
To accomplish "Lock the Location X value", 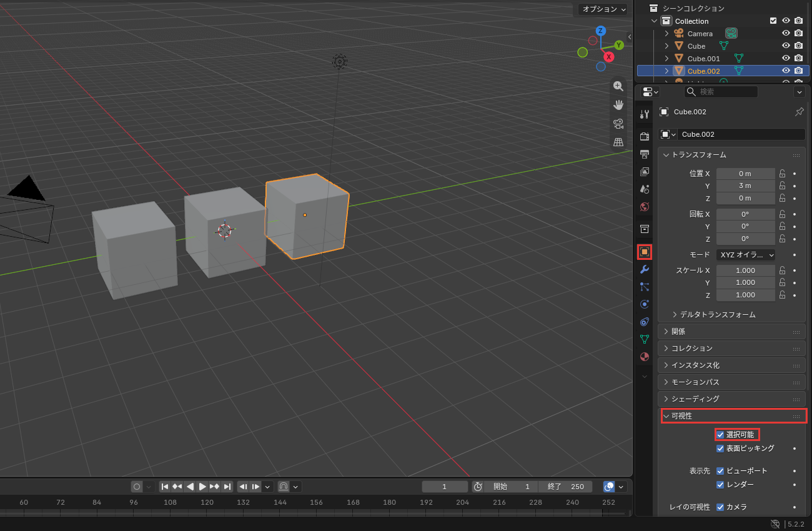I will [782, 174].
